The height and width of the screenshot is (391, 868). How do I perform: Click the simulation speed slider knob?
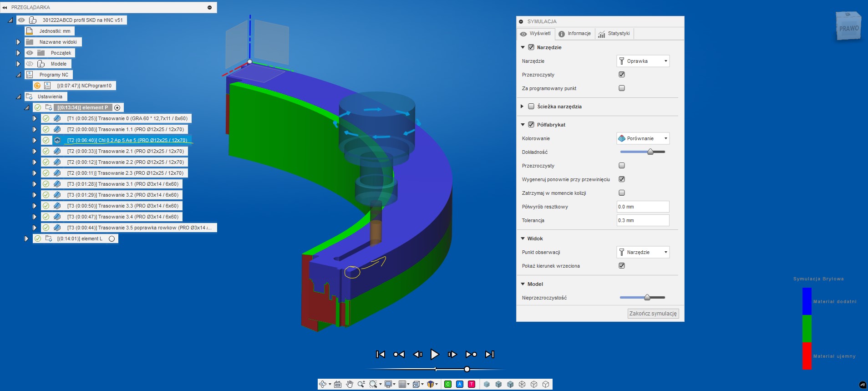[467, 369]
